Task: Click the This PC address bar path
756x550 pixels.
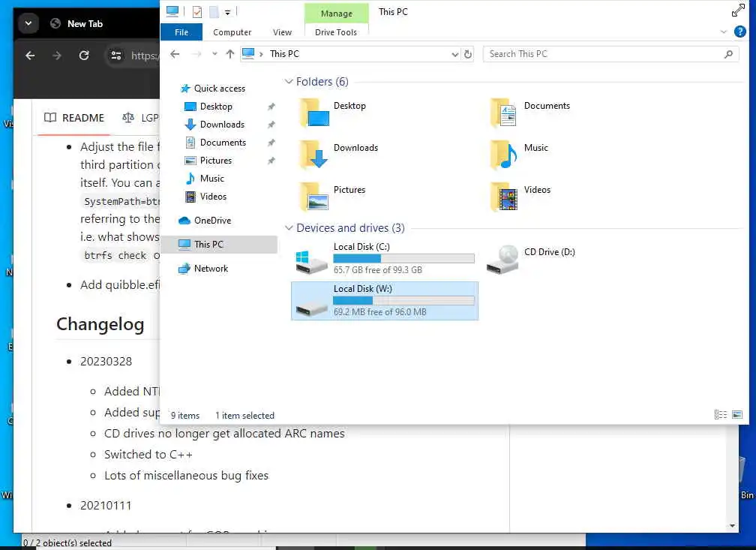Action: click(x=284, y=54)
